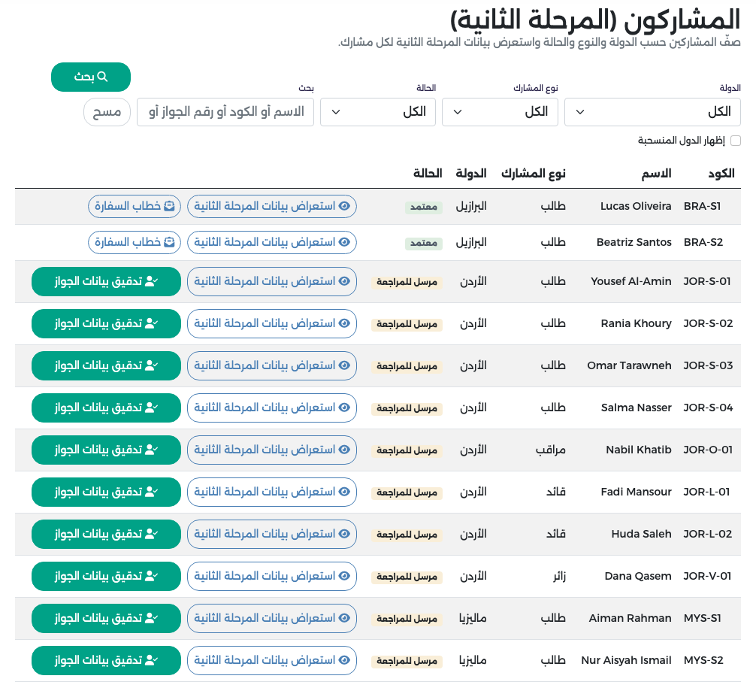Image resolution: width=756 pixels, height=700 pixels.
Task: Focus the name, code or passport search field
Action: (225, 112)
